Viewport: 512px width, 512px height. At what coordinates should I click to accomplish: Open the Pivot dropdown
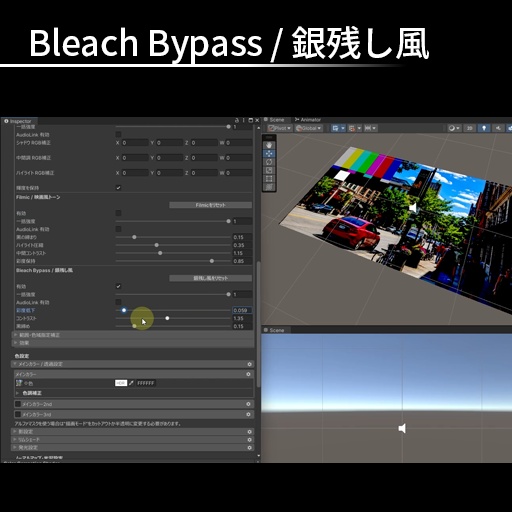(x=280, y=128)
